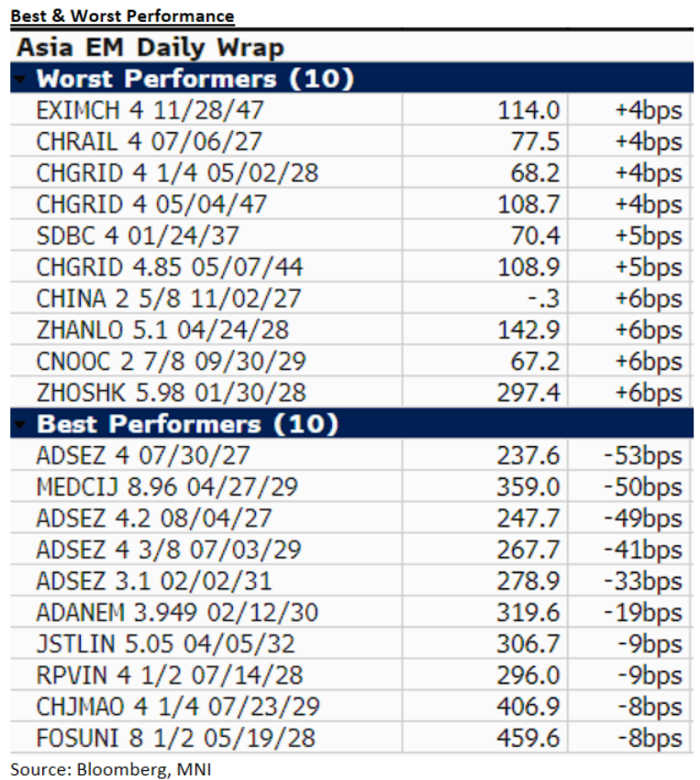The image size is (700, 780).
Task: Select bond RPVIN 4 1/2 07/14/28
Action: 170,675
